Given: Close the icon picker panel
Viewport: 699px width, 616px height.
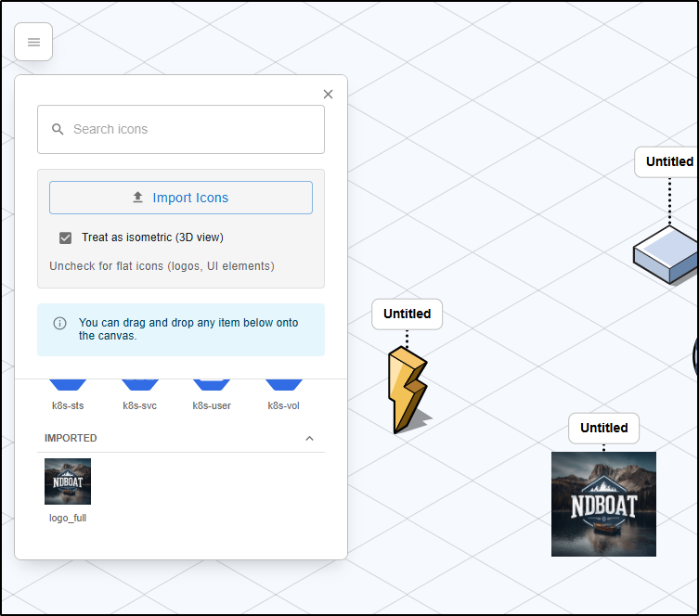Looking at the screenshot, I should point(328,94).
